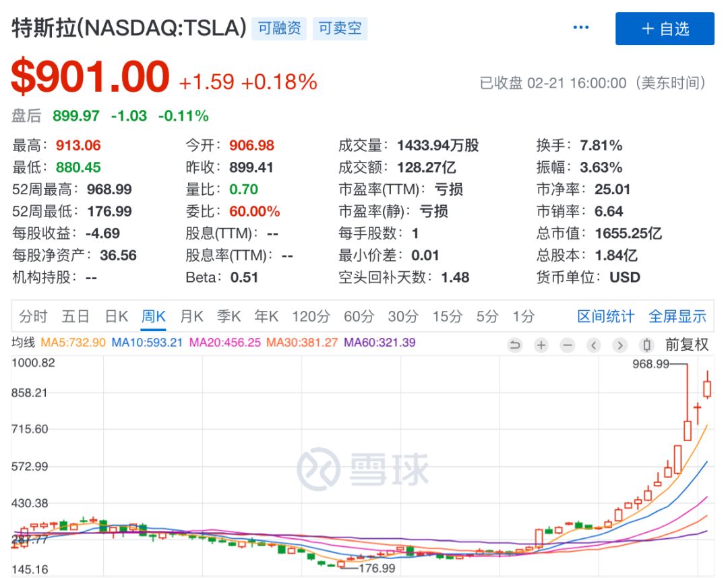Click 全屏显示 to show fullscreen chart
The height and width of the screenshot is (578, 728).
pos(677,316)
